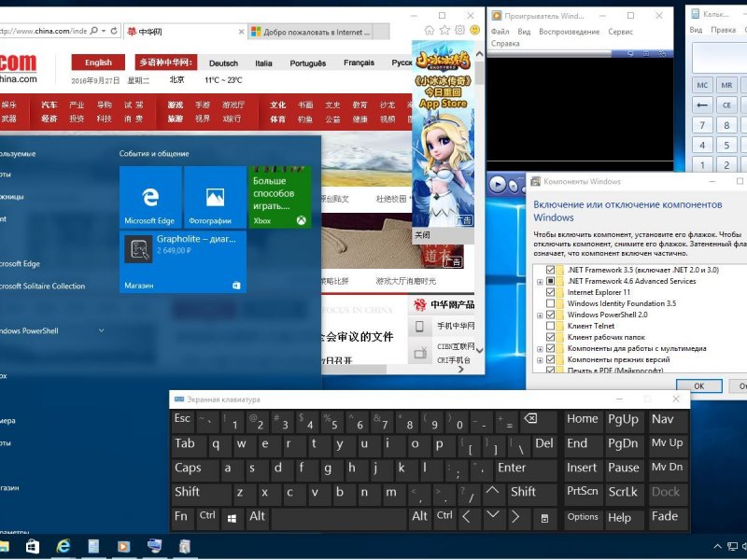Refresh the china.com page in Internet Explorer
Viewport: 747px width, 560px height.
[114, 31]
